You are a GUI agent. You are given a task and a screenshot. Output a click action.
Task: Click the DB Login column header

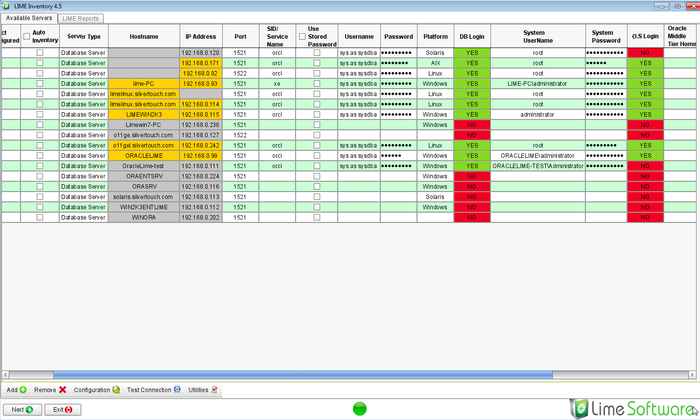pyautogui.click(x=471, y=36)
